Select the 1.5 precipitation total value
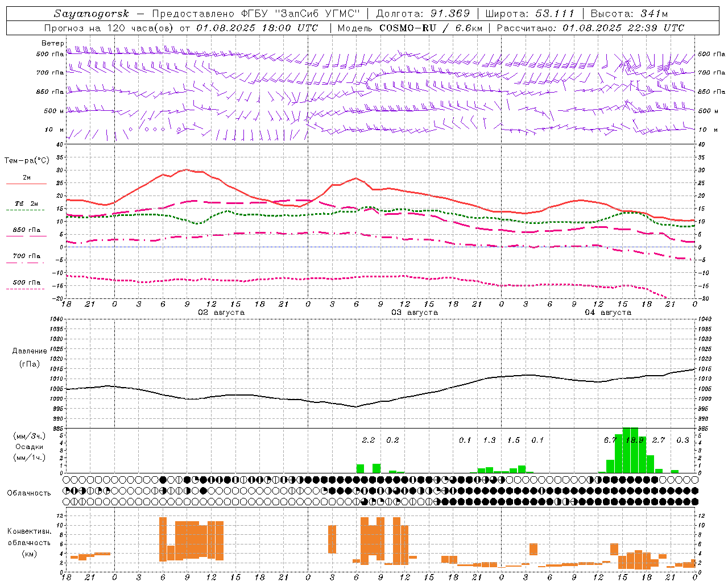728x582 pixels. pos(514,440)
